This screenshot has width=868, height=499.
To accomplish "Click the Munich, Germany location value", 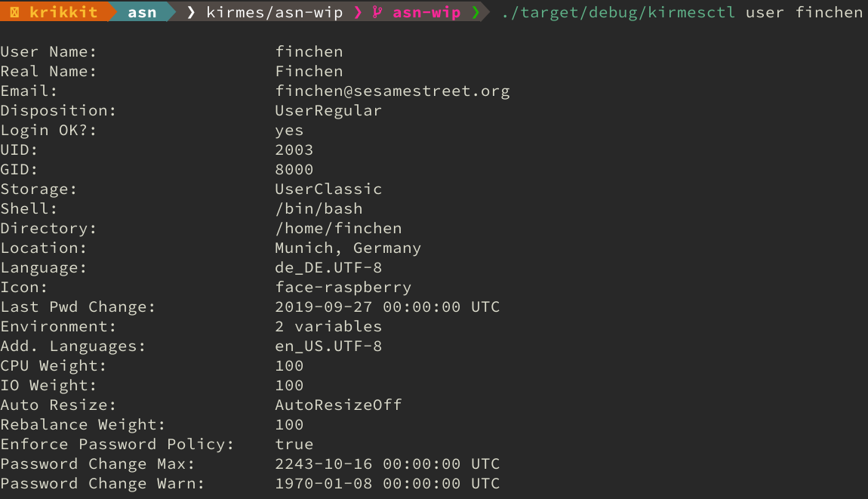I will pos(348,248).
